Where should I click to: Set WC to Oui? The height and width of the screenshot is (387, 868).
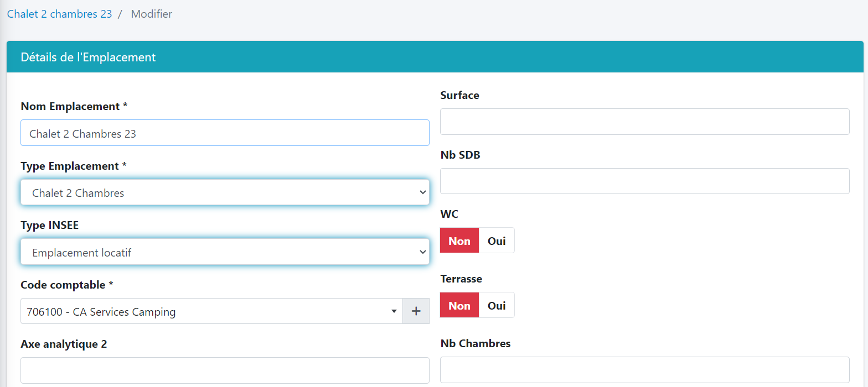[x=497, y=241]
